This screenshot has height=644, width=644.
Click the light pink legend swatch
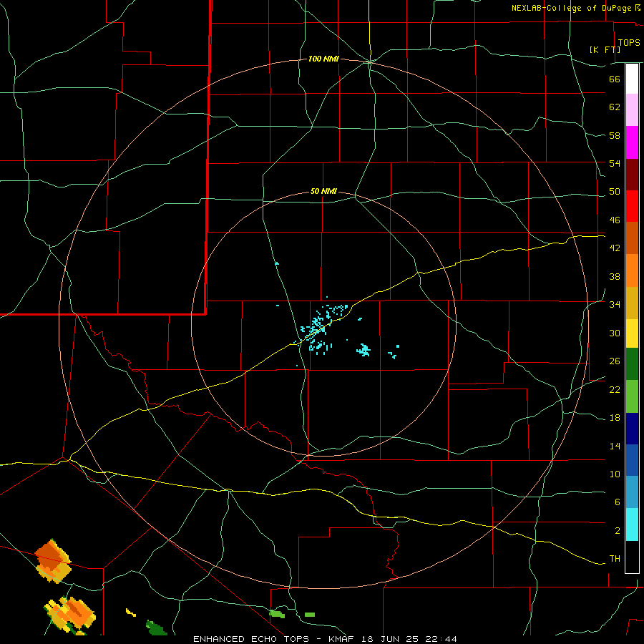(x=632, y=110)
